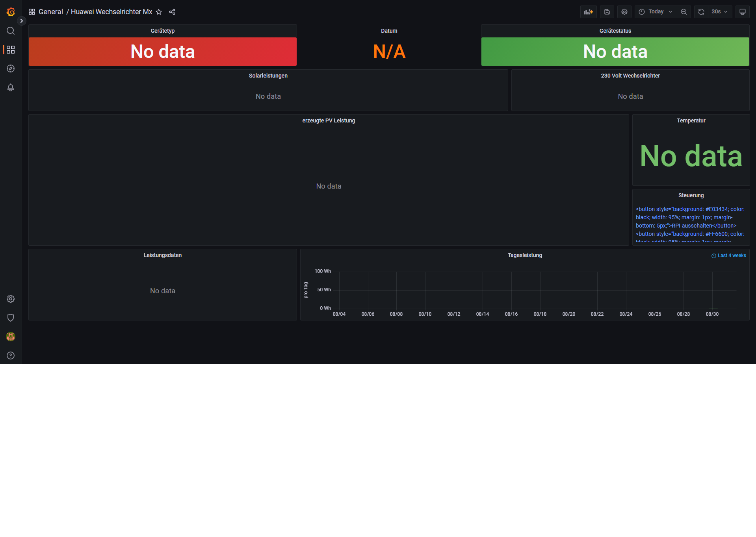The width and height of the screenshot is (756, 537).
Task: Click the pro Tag axis title
Action: (306, 290)
